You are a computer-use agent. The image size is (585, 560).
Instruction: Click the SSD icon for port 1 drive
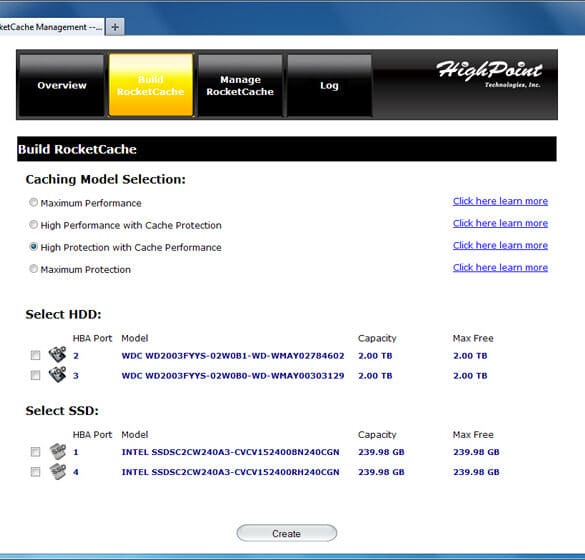57,451
